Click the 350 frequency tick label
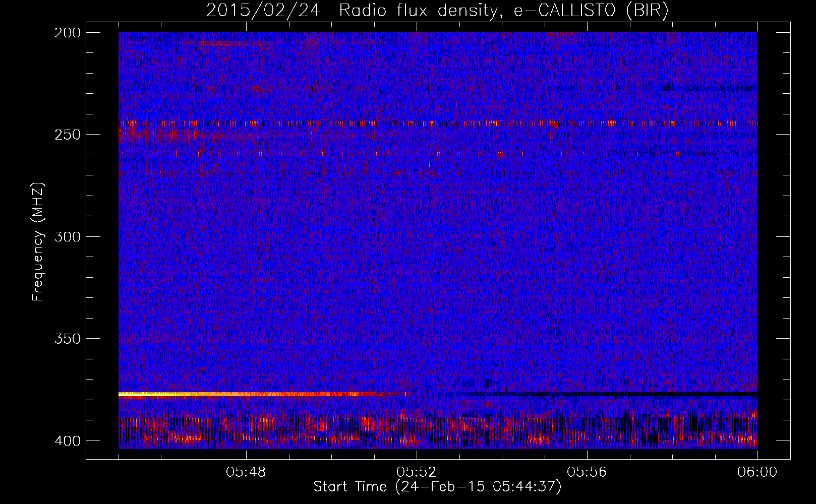The image size is (816, 504). point(67,339)
